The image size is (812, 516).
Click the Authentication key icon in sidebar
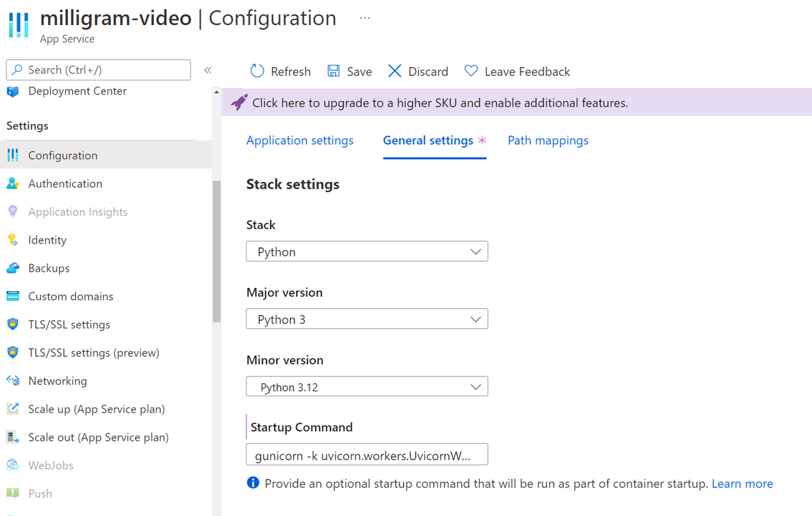(x=13, y=183)
